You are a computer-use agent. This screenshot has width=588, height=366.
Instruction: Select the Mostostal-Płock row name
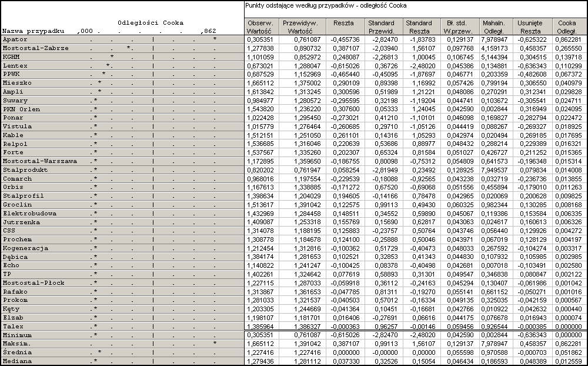click(34, 283)
